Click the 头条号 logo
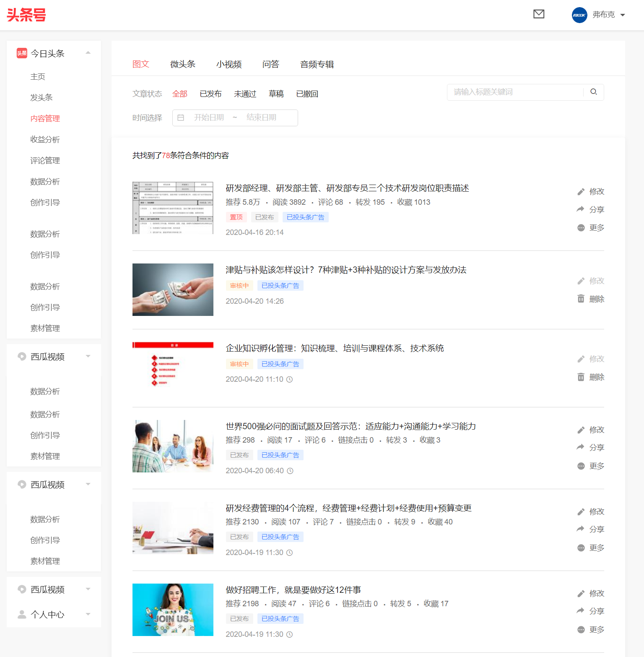The height and width of the screenshot is (657, 644). pyautogui.click(x=26, y=15)
